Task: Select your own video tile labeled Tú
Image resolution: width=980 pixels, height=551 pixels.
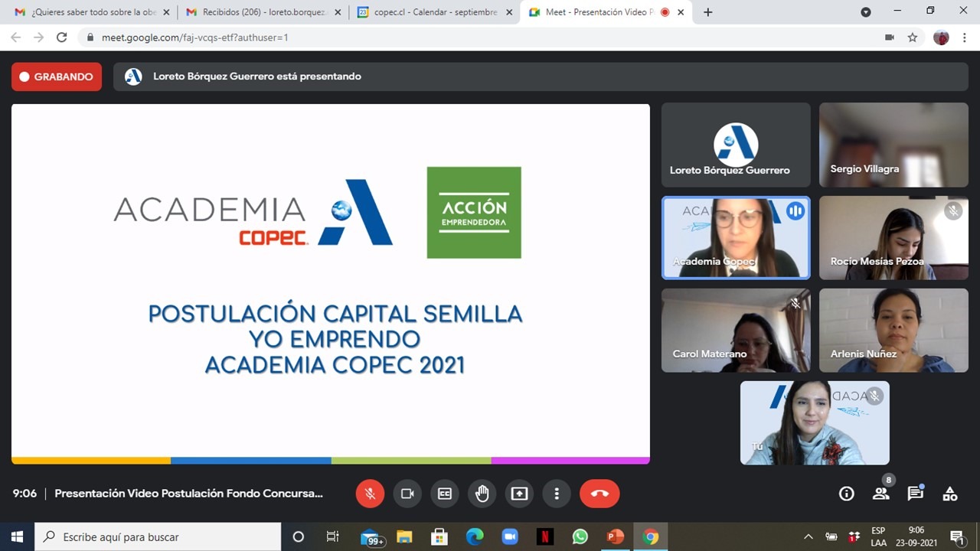Action: 815,422
